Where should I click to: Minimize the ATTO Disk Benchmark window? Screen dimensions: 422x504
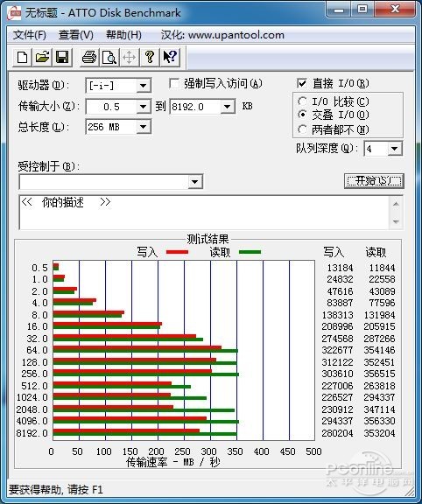(x=339, y=10)
